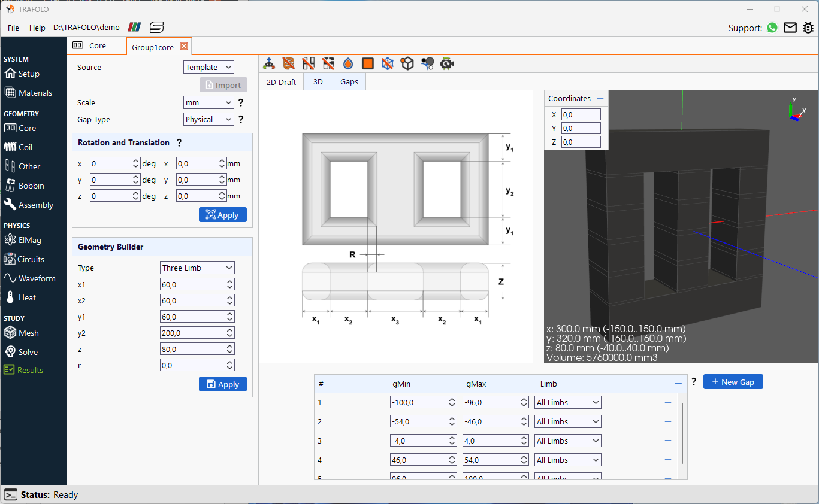The width and height of the screenshot is (819, 504).
Task: Switch to the Gaps tab
Action: (x=349, y=82)
